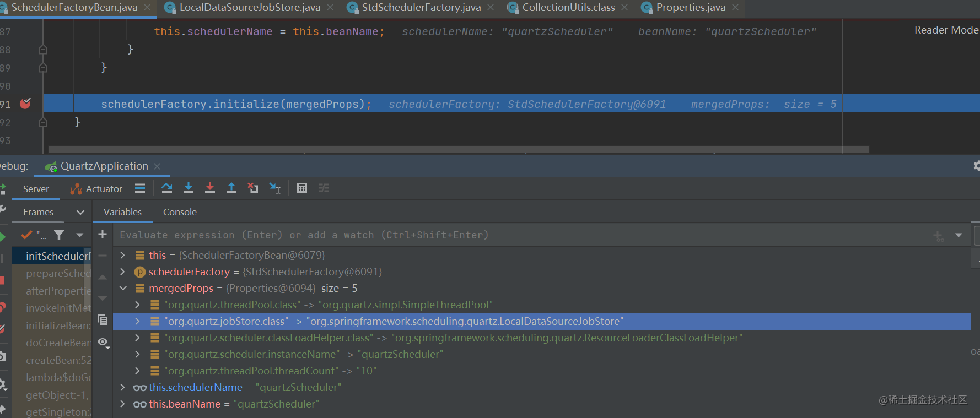Screen dimensions: 980x418
Task: Click the Run to Cursor icon
Action: tap(274, 188)
